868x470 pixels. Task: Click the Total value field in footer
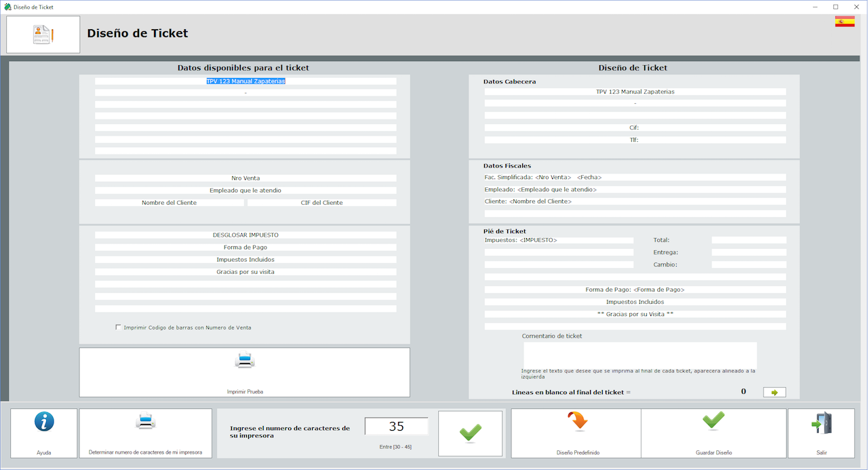[x=749, y=240]
